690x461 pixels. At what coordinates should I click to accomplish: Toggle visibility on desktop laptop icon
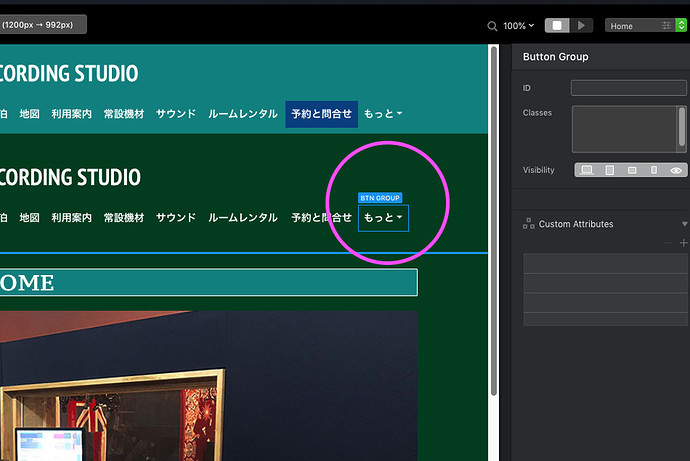coord(587,170)
